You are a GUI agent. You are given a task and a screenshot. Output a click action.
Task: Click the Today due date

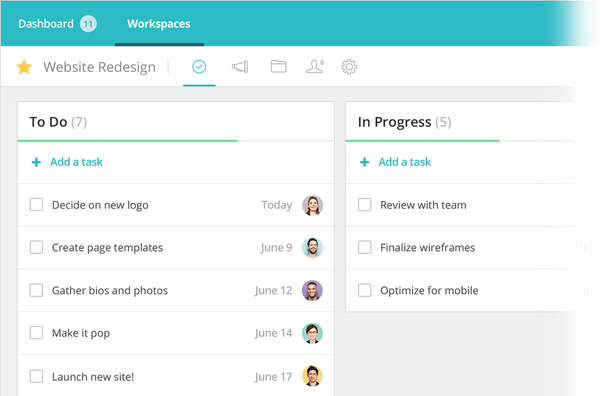(277, 205)
